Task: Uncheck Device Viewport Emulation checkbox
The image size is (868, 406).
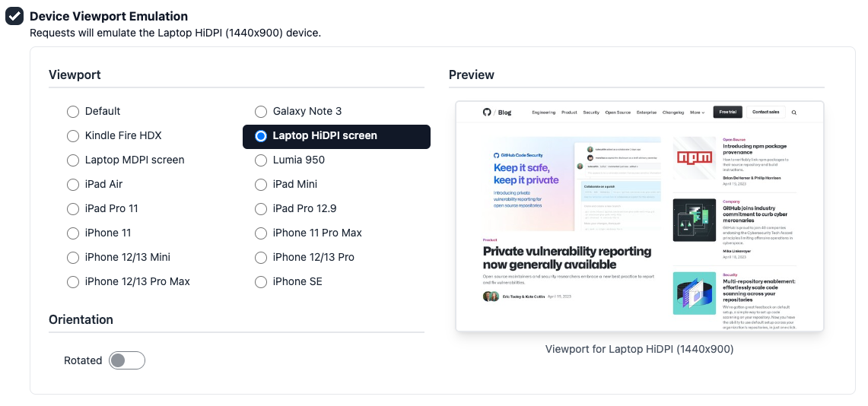Action: click(x=14, y=17)
